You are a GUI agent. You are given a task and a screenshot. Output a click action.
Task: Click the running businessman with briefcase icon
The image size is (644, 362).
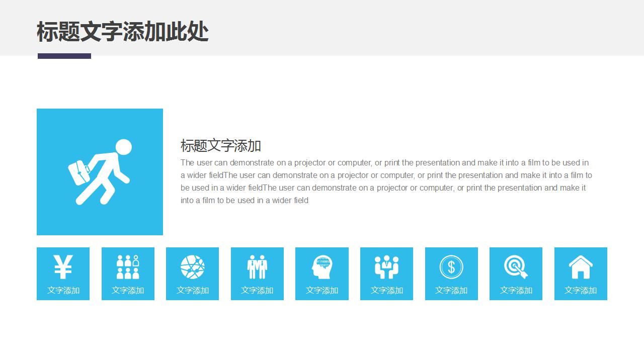point(100,172)
